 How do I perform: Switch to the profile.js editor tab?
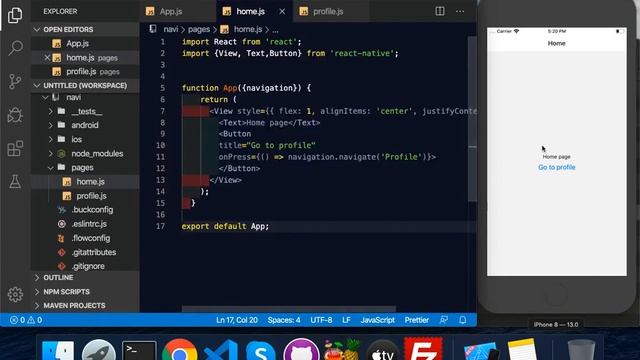331,11
